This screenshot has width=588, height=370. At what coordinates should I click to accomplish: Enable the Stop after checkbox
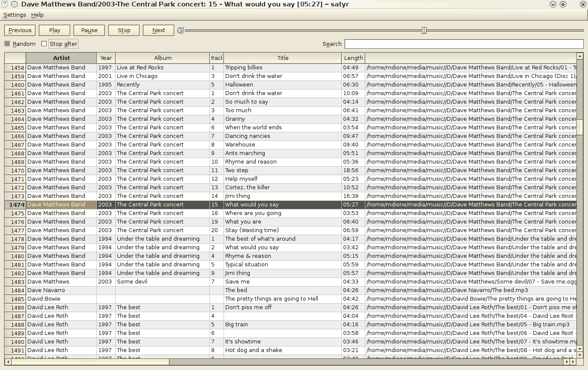pyautogui.click(x=44, y=44)
